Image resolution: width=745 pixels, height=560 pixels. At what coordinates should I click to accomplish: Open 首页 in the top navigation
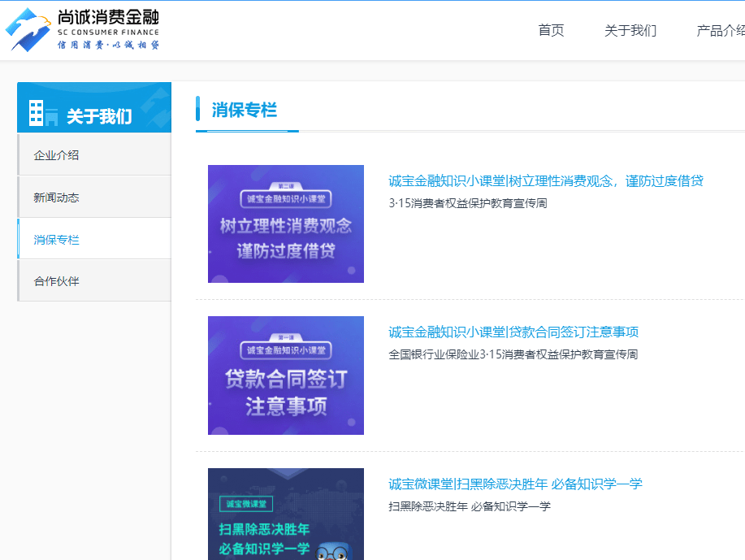pyautogui.click(x=551, y=31)
